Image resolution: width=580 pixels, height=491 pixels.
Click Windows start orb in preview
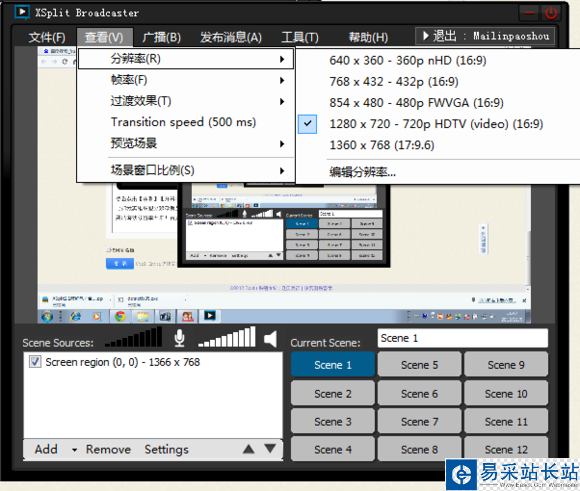click(x=47, y=316)
